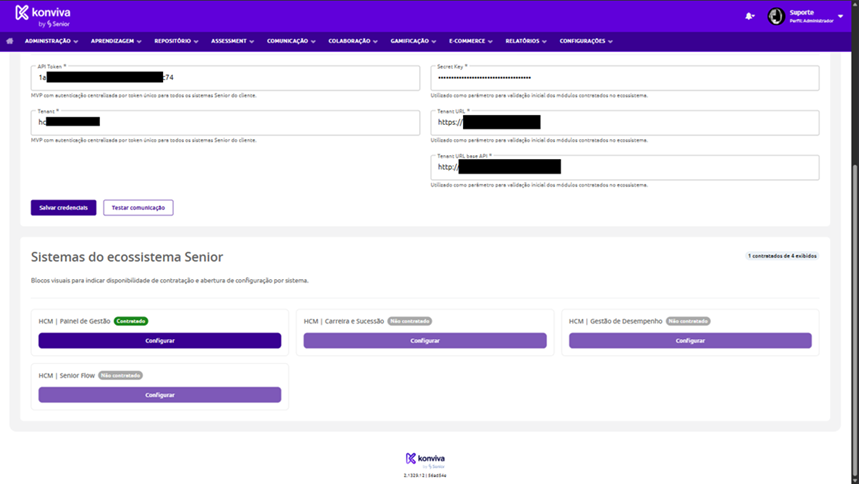Click Não contratado badge for Carreira e Sucessão
859x484 pixels.
(410, 321)
